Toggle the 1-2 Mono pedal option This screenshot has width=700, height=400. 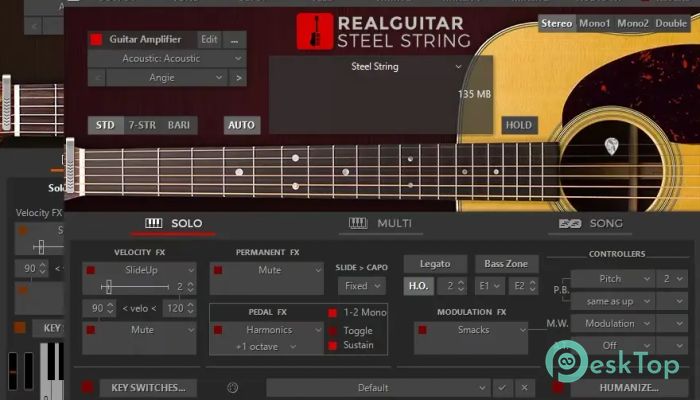(333, 313)
